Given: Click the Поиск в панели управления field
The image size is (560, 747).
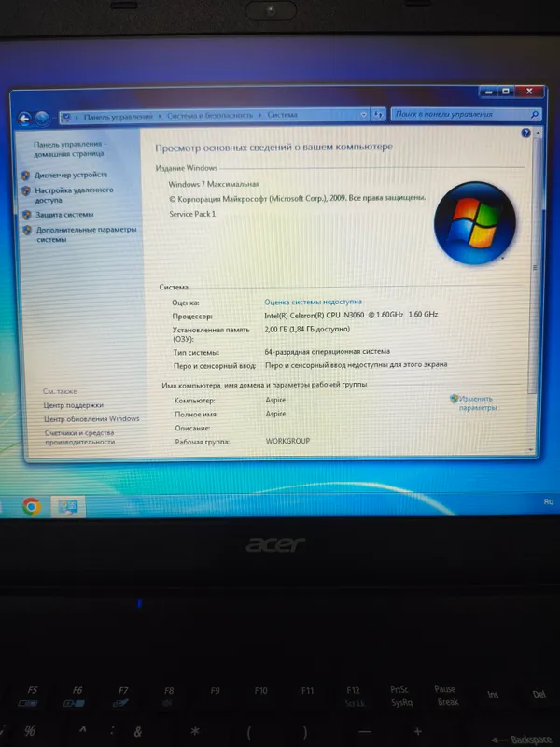Looking at the screenshot, I should click(x=466, y=114).
